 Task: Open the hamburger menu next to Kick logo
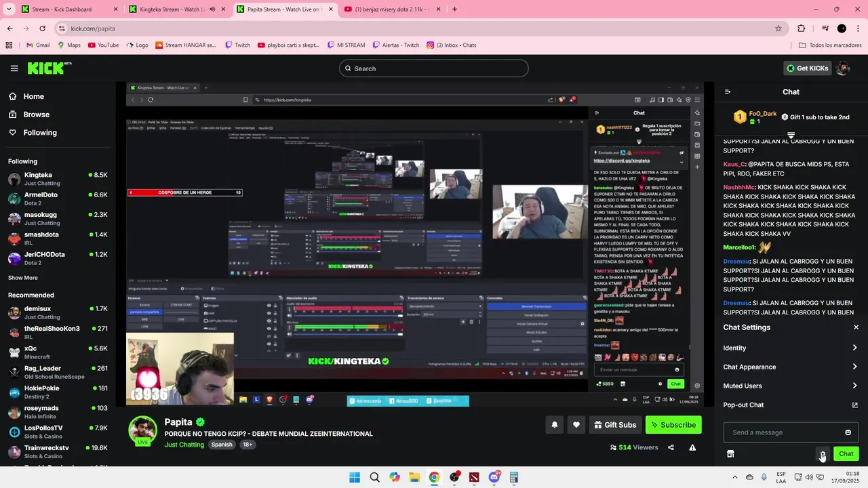click(x=14, y=68)
